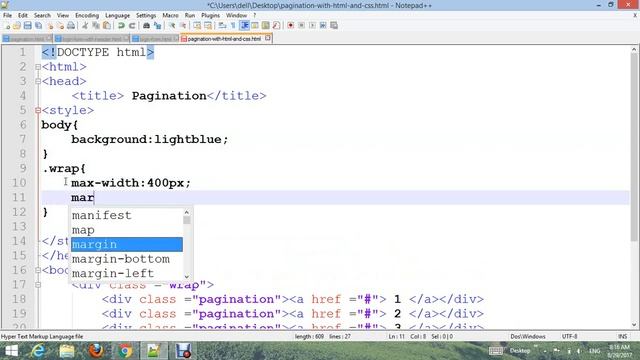Open the Language menu
Viewport: 640px width, 360px height.
(x=117, y=15)
